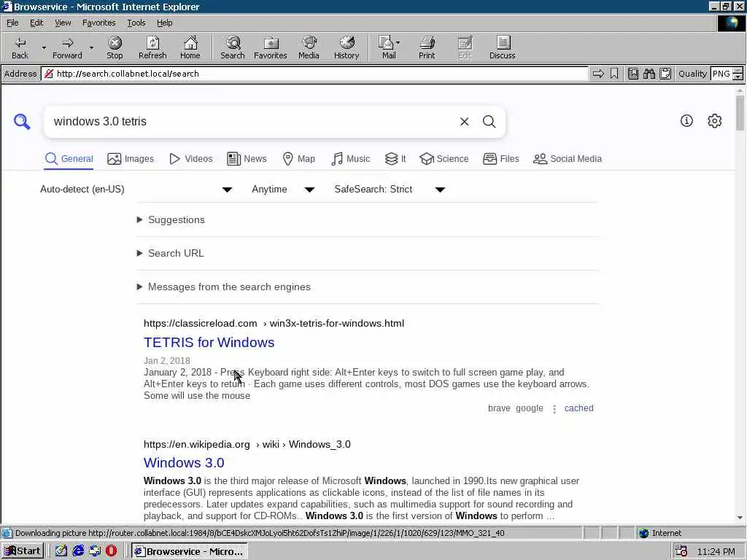Open the Discuss toolbar button

coord(502,47)
